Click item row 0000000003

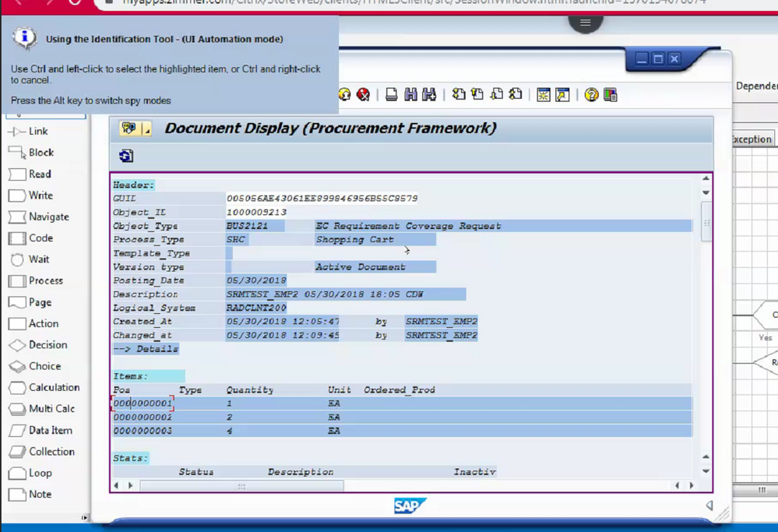143,431
